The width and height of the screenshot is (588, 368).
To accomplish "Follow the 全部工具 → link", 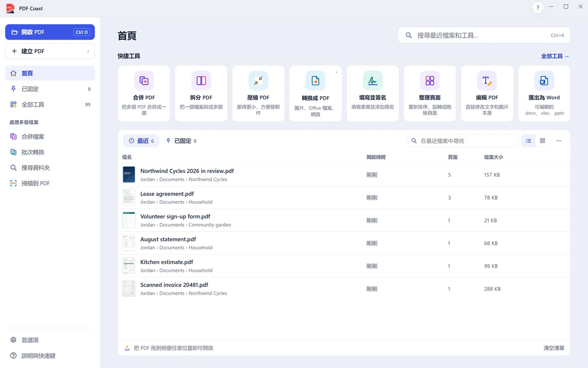I will [555, 56].
